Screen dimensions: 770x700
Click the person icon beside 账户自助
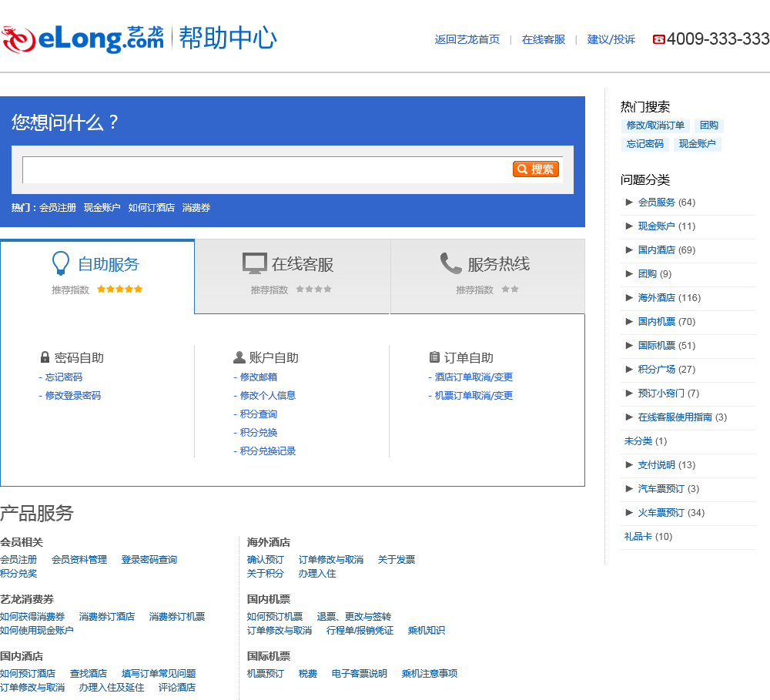tap(239, 357)
